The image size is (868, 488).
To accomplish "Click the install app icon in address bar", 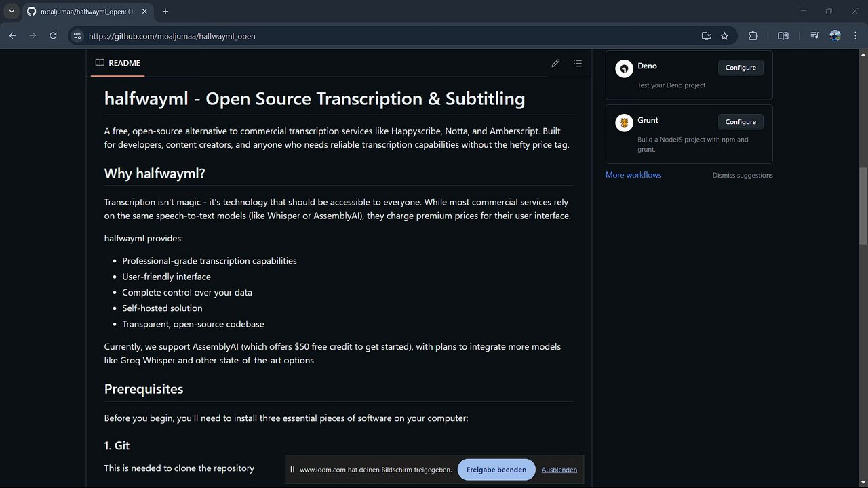I will [x=706, y=36].
